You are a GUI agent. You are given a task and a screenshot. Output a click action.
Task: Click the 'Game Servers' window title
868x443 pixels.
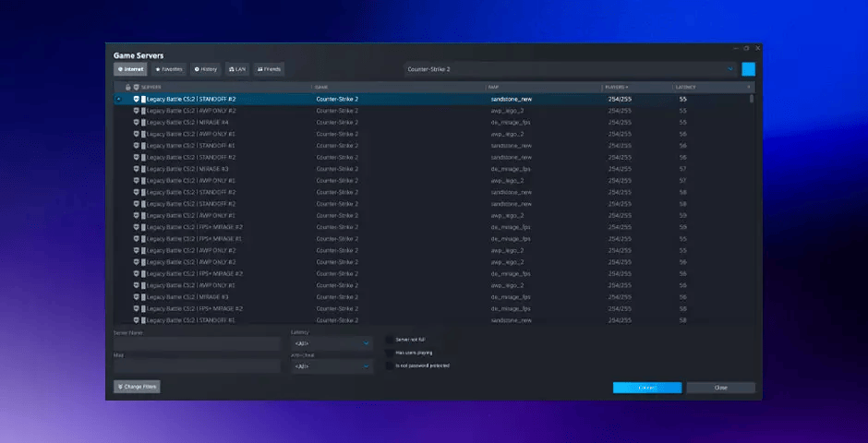[x=139, y=56]
